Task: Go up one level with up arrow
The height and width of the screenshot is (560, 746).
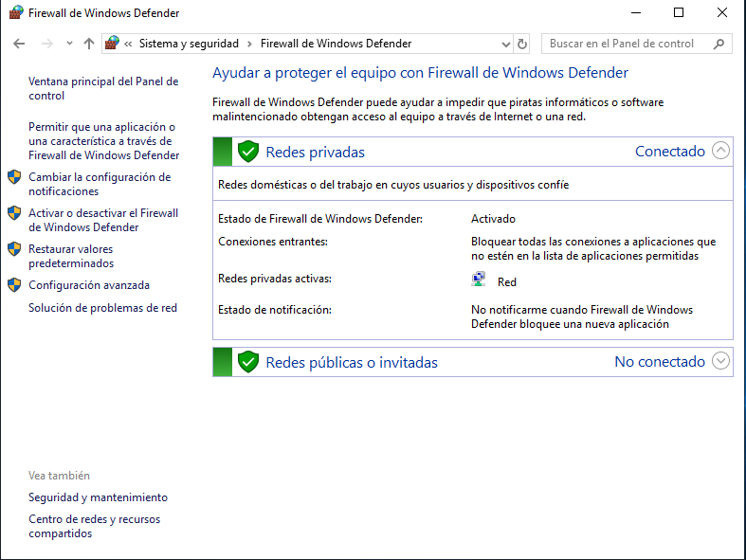Action: (x=89, y=44)
